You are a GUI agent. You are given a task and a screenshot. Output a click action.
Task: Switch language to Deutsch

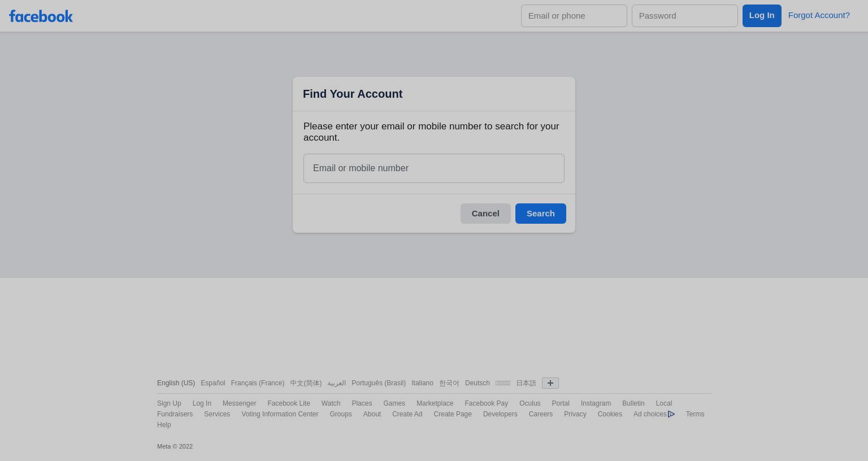[x=478, y=383]
